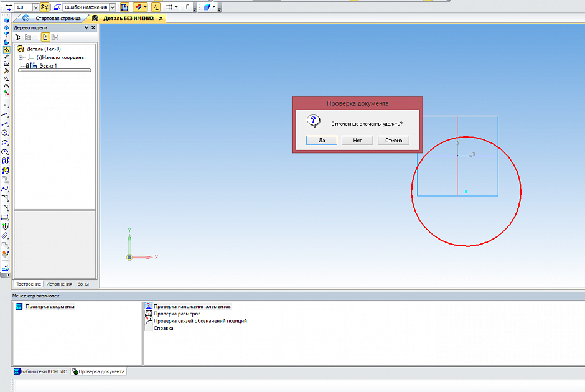
Task: Open the dimensions panel icon
Action: click(6, 57)
